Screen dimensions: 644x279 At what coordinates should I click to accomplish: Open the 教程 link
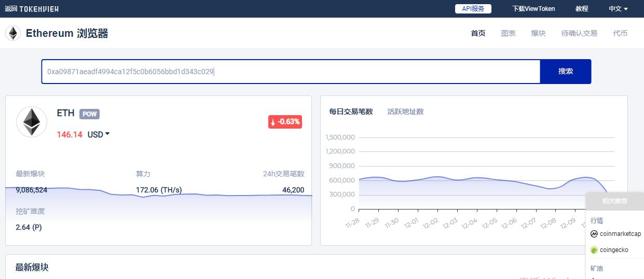[582, 9]
